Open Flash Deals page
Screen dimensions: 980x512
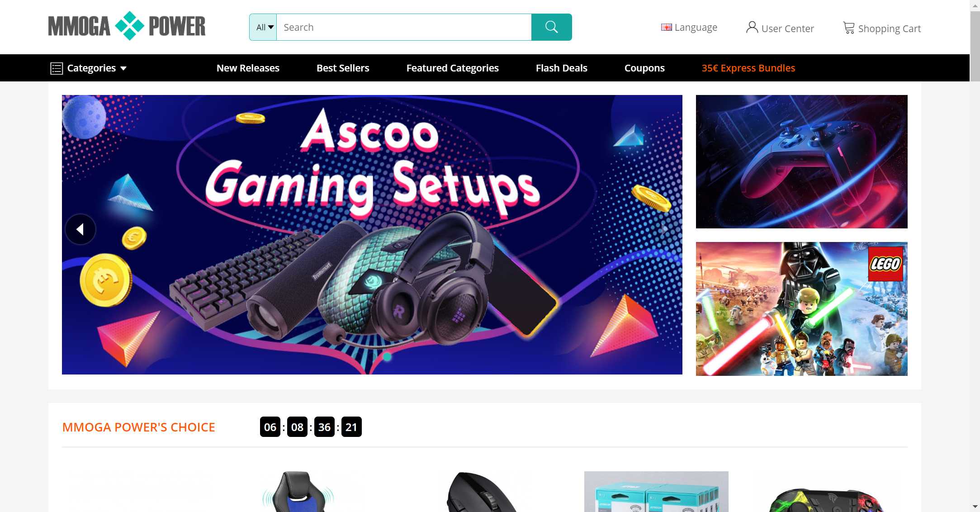[x=561, y=68]
